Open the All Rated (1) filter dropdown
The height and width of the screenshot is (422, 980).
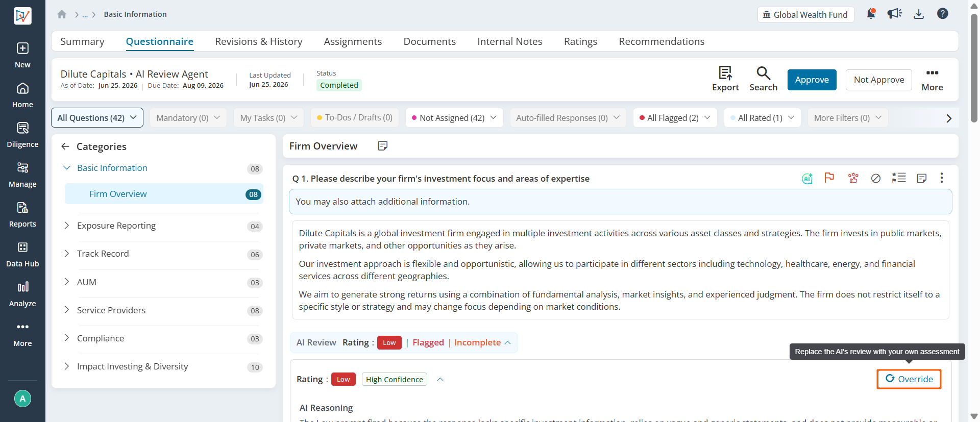pos(762,118)
